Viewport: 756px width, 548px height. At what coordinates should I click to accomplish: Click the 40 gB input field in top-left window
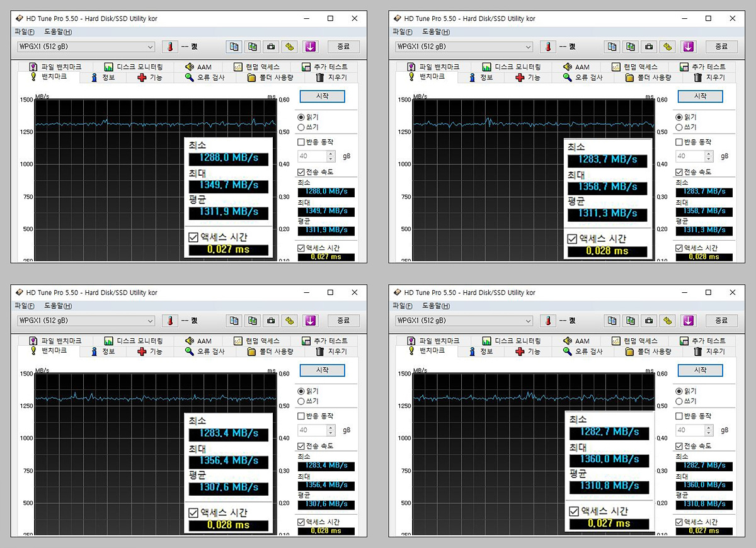pos(312,156)
